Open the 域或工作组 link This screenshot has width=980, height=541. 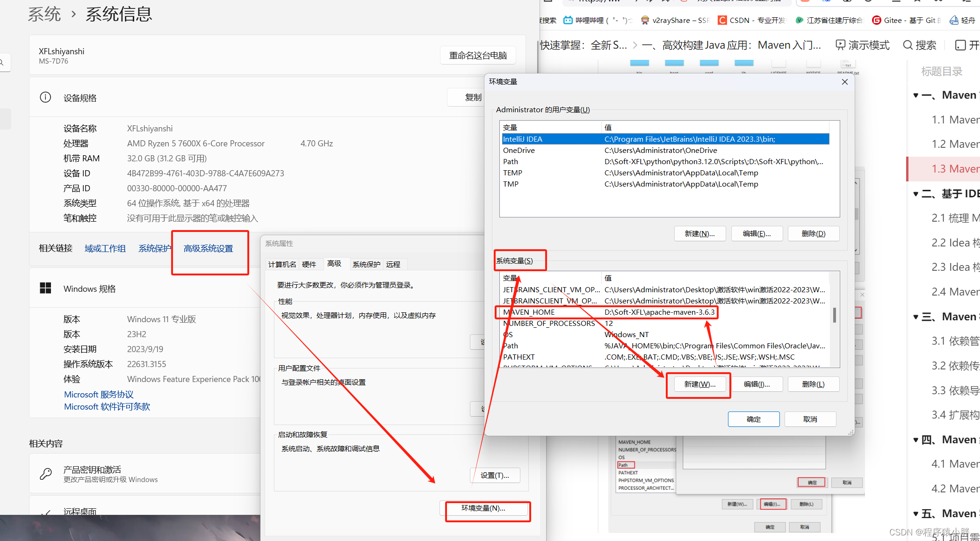pos(105,248)
